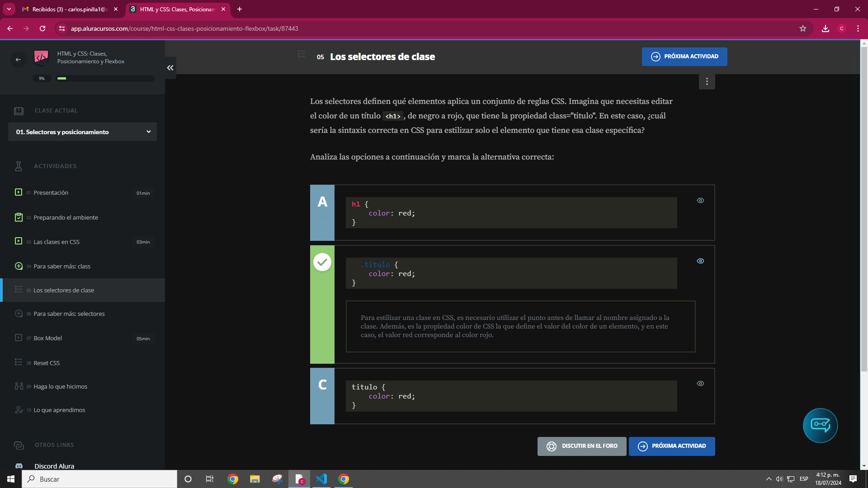868x488 pixels.
Task: Click the Clase Actual book icon
Action: [x=19, y=111]
